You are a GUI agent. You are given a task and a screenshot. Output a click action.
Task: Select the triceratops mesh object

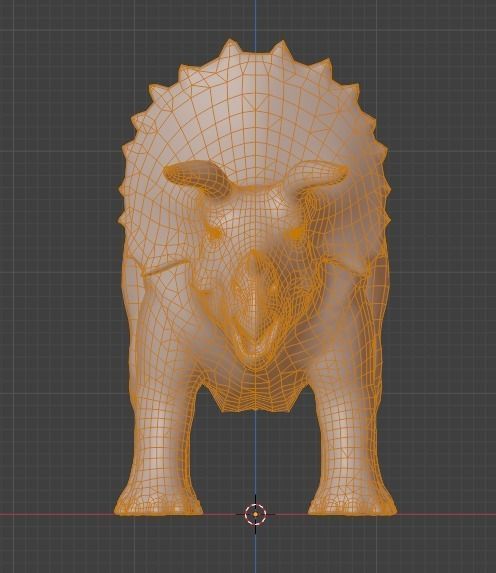pyautogui.click(x=255, y=278)
